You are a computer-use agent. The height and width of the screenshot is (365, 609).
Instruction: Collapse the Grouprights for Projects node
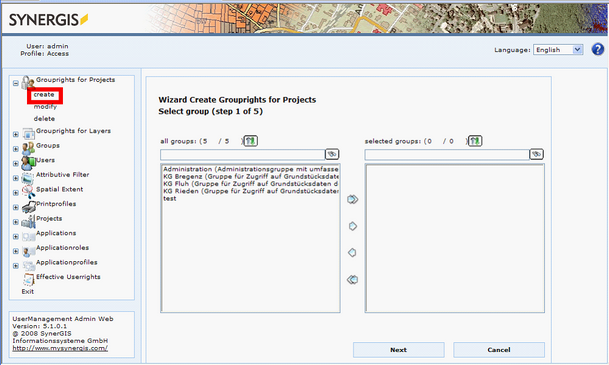click(16, 83)
